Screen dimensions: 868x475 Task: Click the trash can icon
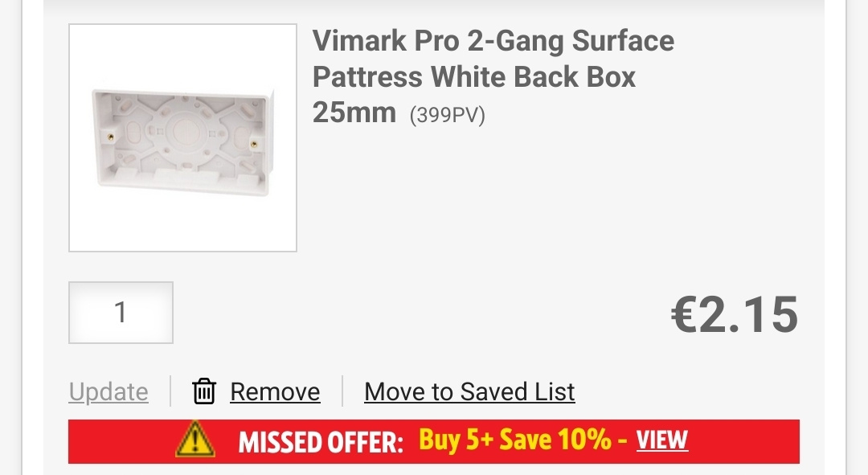(x=203, y=391)
